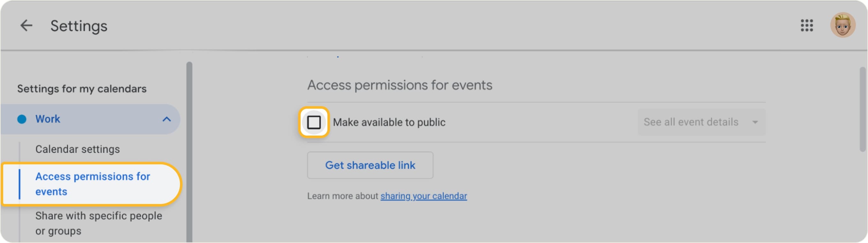
Task: Click Settings for my calendars heading
Action: (x=82, y=89)
